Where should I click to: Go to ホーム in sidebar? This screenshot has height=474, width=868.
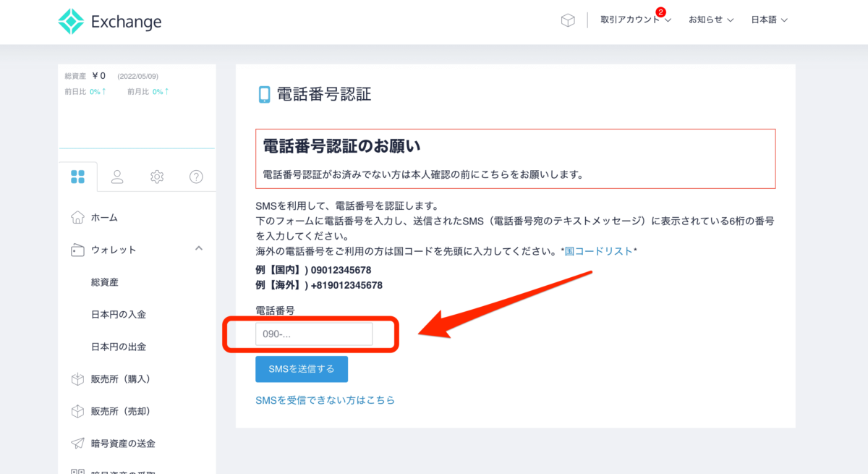[104, 218]
